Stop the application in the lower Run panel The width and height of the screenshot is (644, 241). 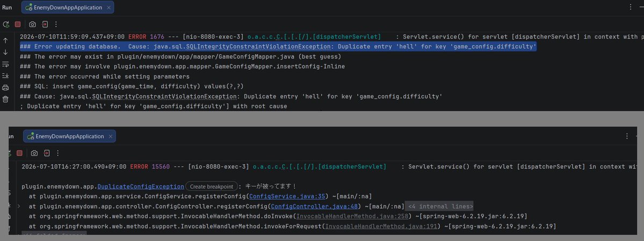pyautogui.click(x=19, y=153)
